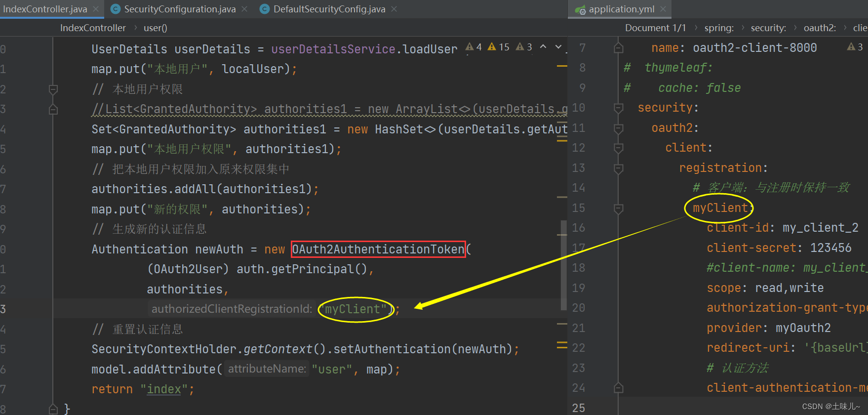The image size is (868, 415).
Task: Click the SecurityConfiguration.java class file icon
Action: click(x=116, y=9)
